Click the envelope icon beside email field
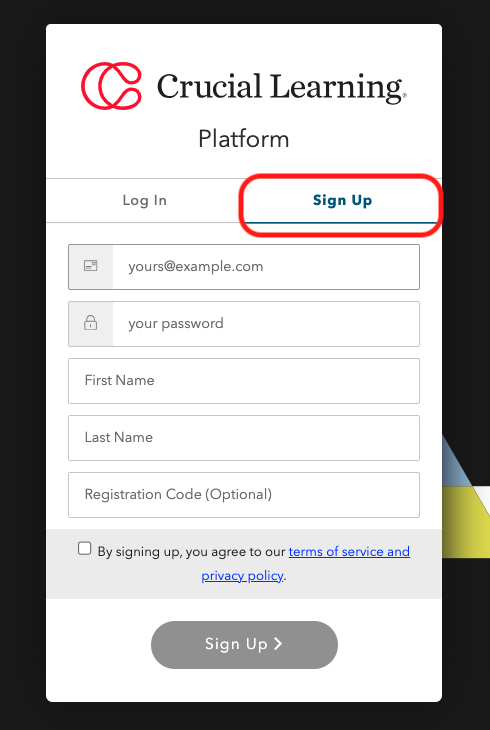Viewport: 490px width, 730px height. [x=90, y=266]
